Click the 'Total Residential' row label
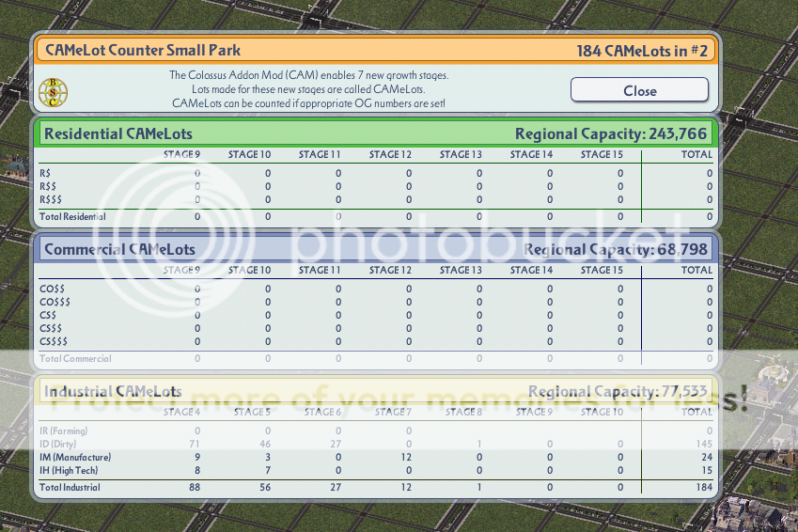This screenshot has height=532, width=798. click(72, 216)
